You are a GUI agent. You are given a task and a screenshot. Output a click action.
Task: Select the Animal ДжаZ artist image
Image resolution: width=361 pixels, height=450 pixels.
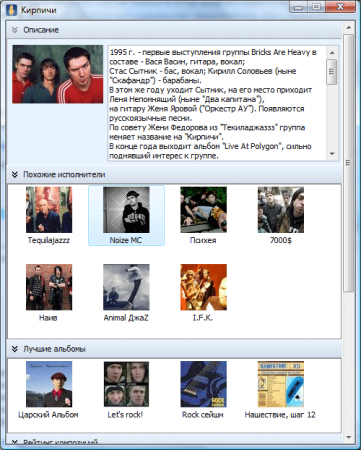pos(126,287)
